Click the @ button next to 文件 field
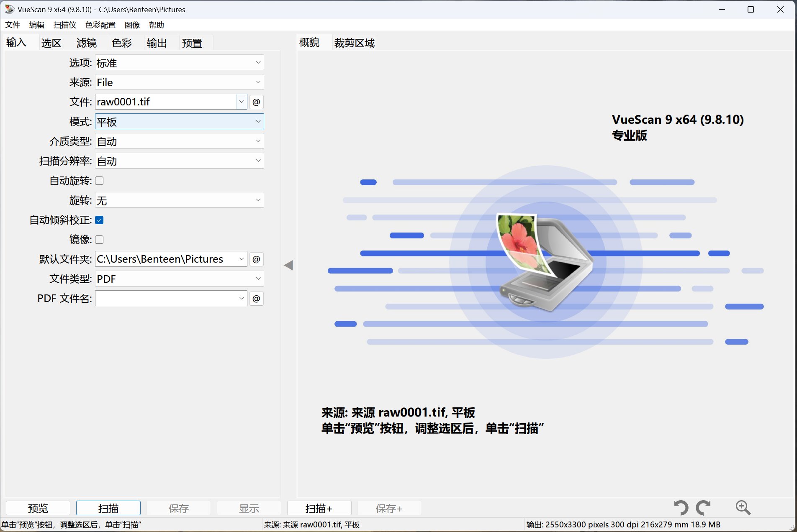This screenshot has height=532, width=797. (256, 102)
